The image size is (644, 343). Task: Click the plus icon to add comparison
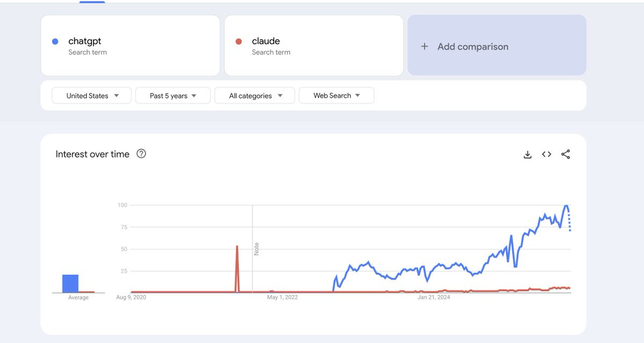(424, 46)
